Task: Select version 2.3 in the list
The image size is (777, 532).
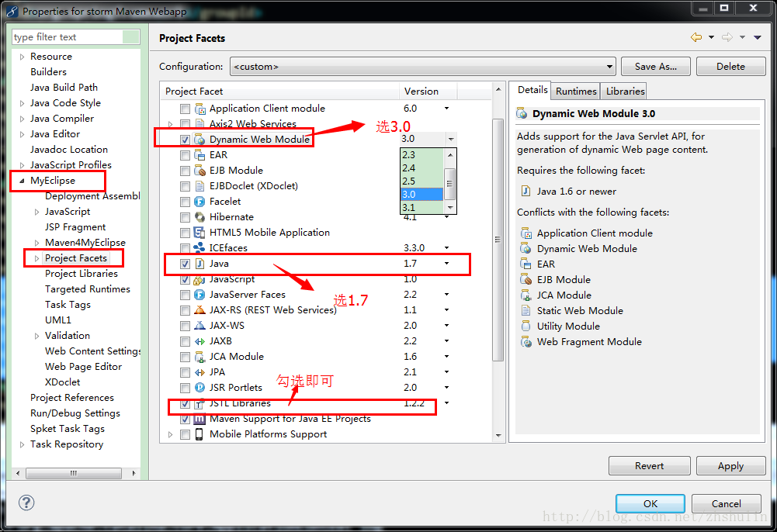Action: pos(421,155)
